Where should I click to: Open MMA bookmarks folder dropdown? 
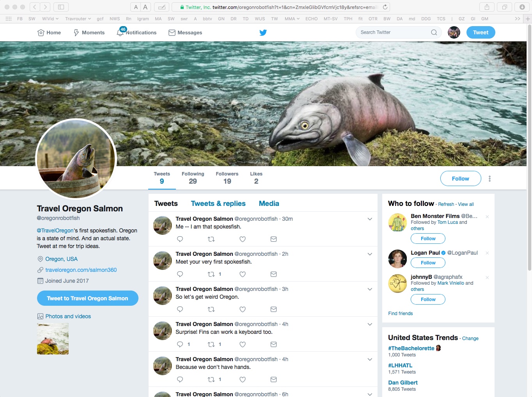tap(292, 19)
